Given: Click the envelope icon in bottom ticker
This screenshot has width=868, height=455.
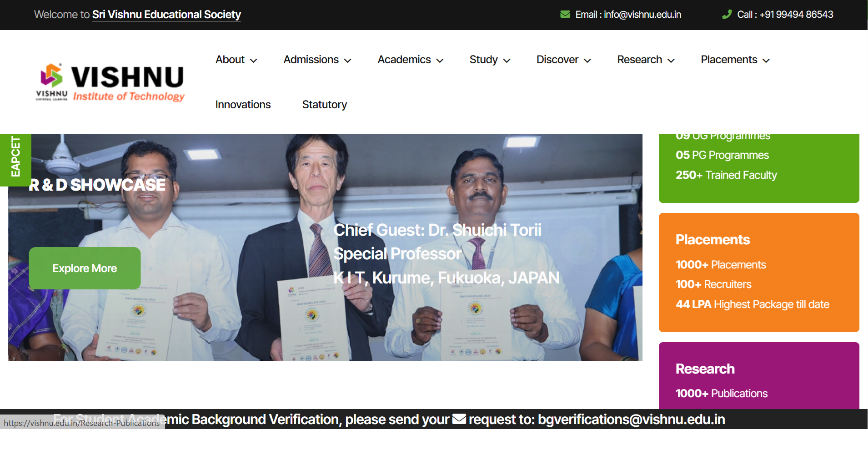Looking at the screenshot, I should (459, 419).
